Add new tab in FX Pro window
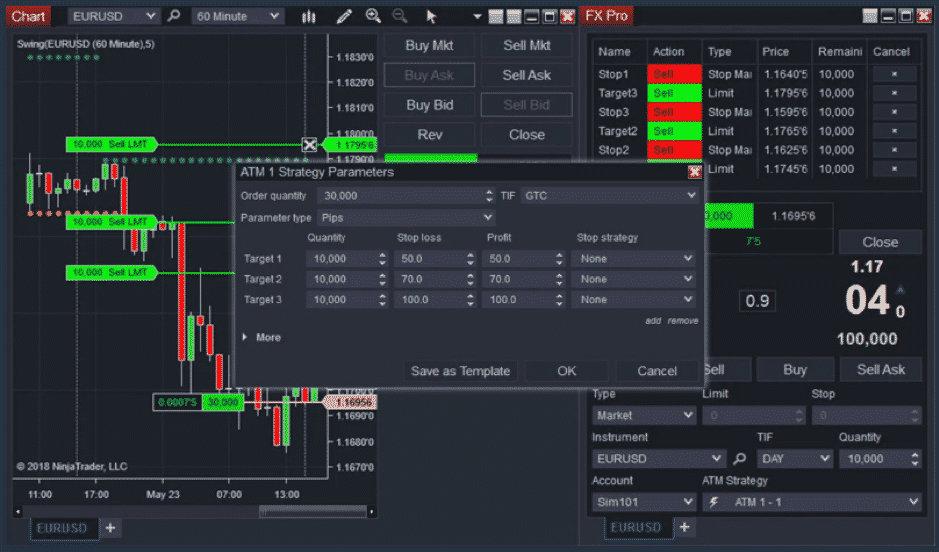 (684, 527)
